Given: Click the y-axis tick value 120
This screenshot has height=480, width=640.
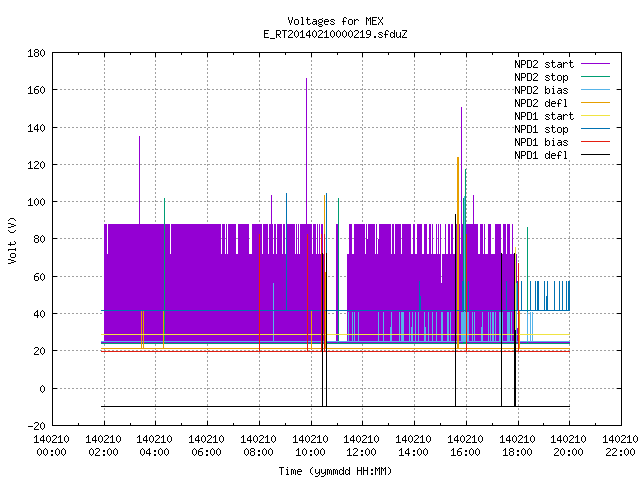Looking at the screenshot, I should click(36, 165).
